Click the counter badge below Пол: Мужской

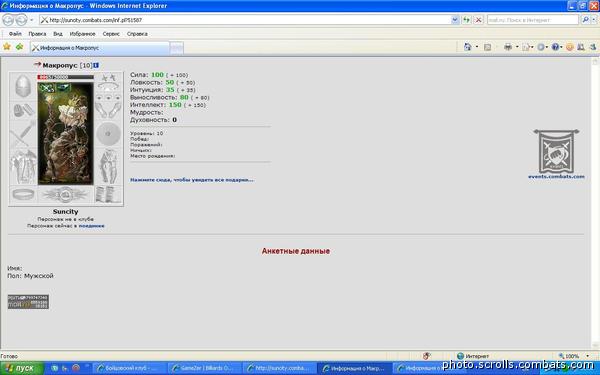pyautogui.click(x=28, y=302)
